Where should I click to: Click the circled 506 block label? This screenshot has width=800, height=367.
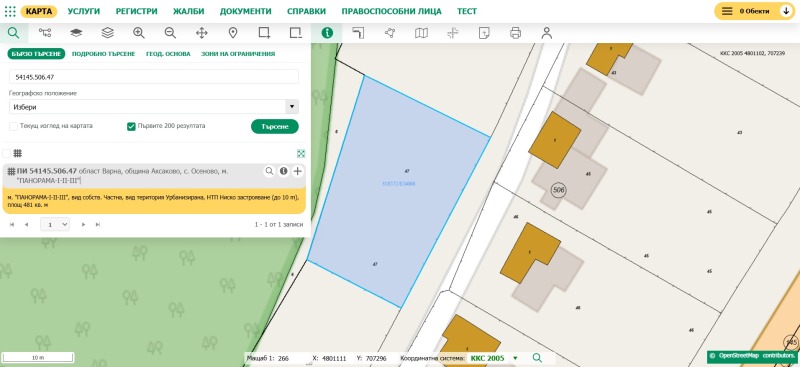pyautogui.click(x=559, y=190)
